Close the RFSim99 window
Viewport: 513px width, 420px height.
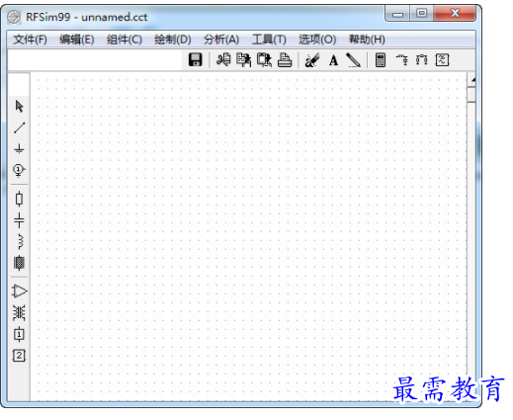tap(455, 14)
